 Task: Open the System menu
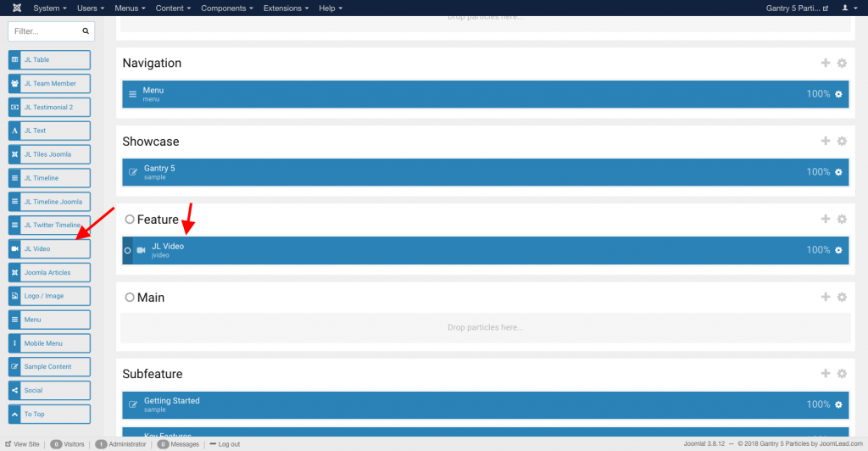pos(50,8)
